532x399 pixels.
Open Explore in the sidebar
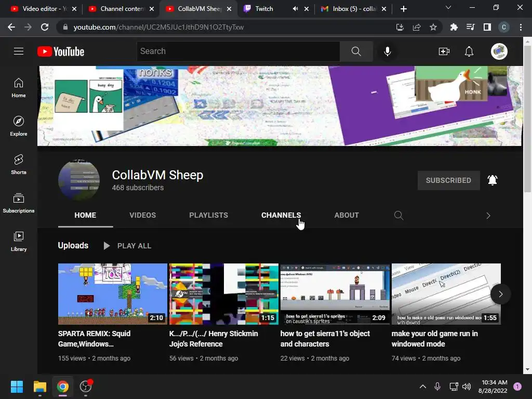click(19, 126)
